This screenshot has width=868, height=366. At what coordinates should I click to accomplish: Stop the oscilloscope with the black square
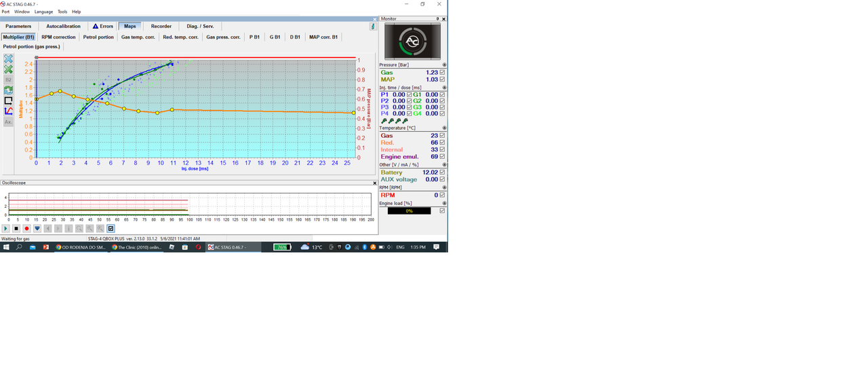(x=16, y=229)
